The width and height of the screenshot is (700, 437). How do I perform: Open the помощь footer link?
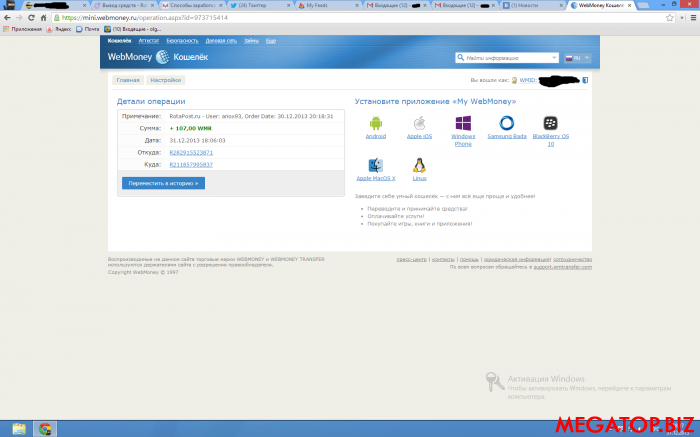click(x=469, y=259)
